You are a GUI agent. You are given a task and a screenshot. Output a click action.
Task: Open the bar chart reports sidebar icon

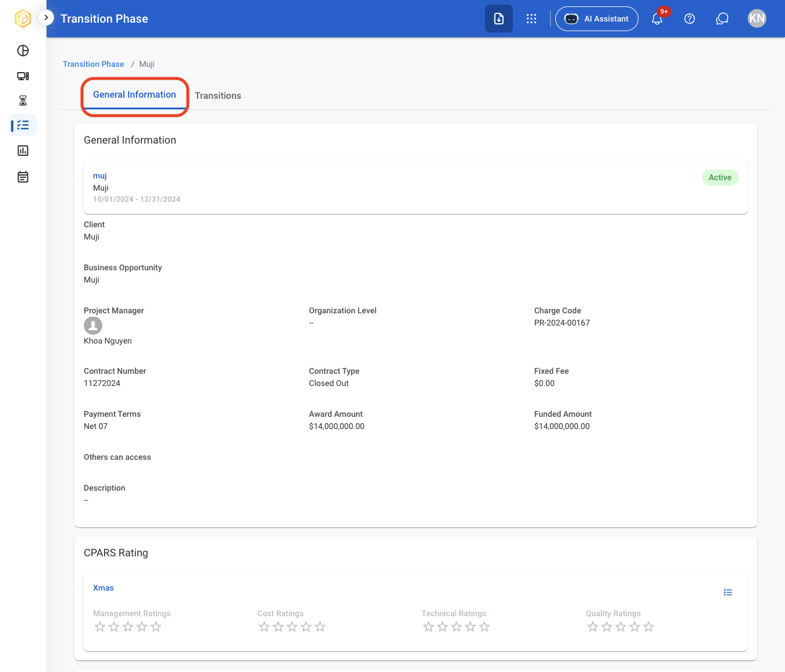tap(23, 151)
